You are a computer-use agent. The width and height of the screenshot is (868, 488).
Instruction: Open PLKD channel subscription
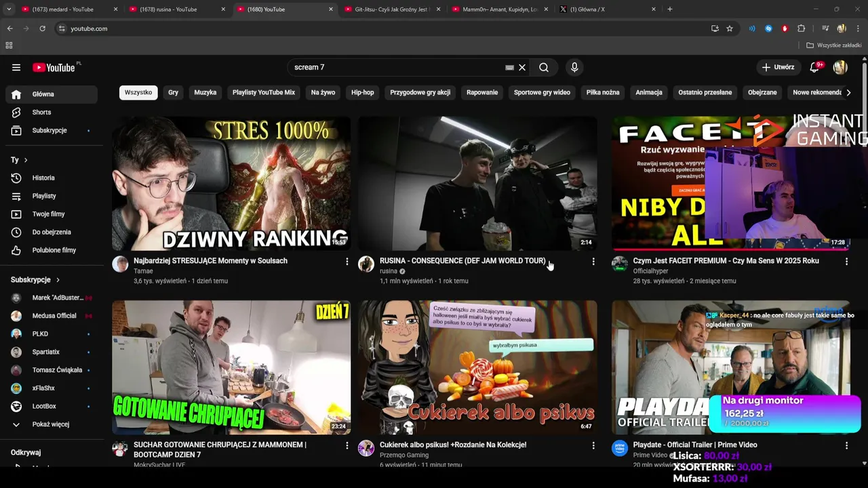tap(52, 333)
